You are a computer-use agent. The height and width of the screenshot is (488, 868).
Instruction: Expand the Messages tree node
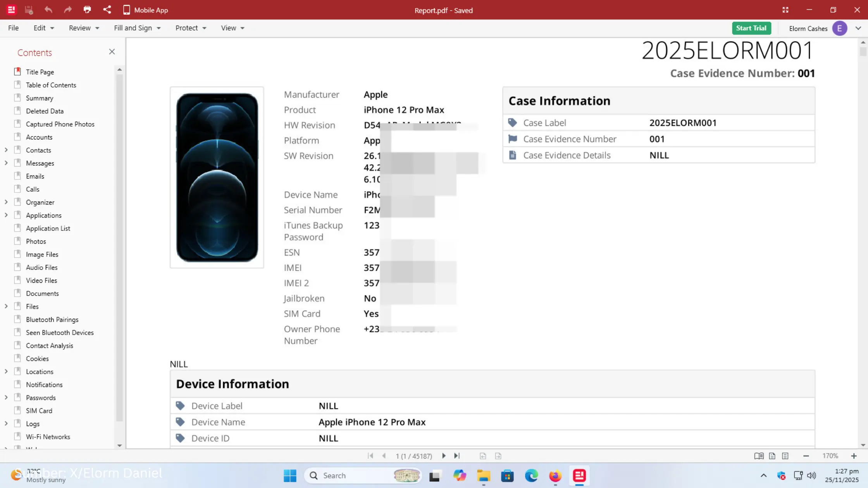coord(6,163)
